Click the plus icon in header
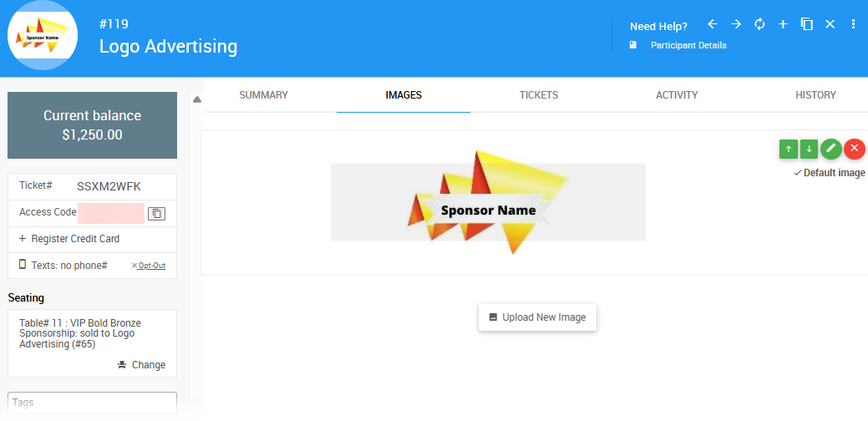This screenshot has width=868, height=421. click(783, 24)
